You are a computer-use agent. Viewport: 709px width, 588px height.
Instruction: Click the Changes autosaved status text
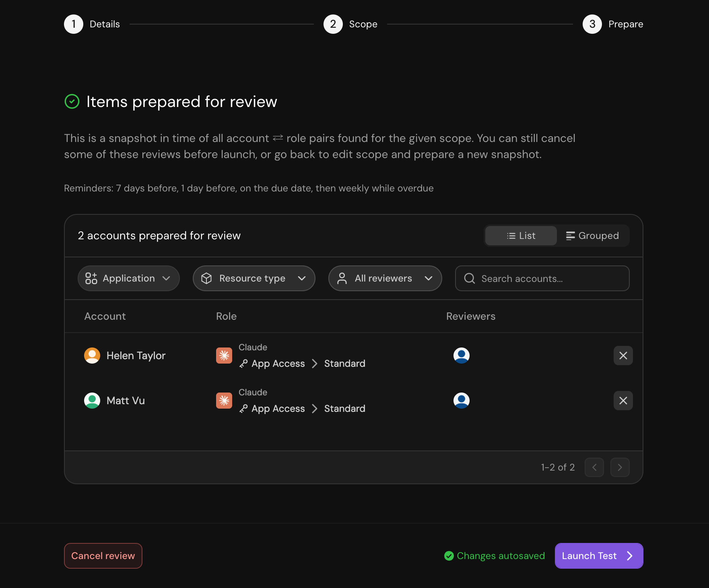click(x=501, y=556)
